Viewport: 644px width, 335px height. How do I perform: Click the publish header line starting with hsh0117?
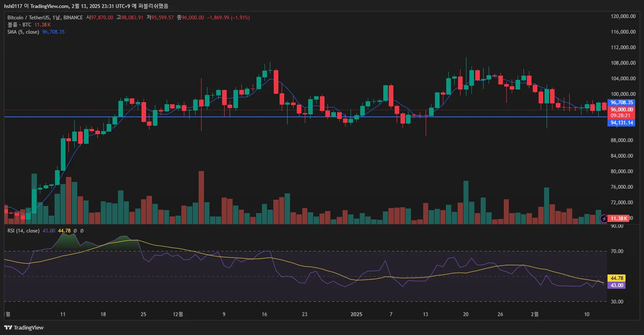[x=86, y=6]
